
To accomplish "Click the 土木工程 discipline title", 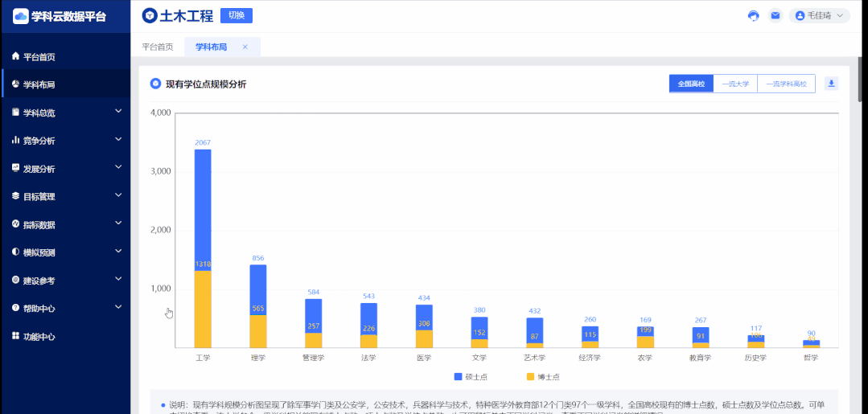I will (x=186, y=16).
